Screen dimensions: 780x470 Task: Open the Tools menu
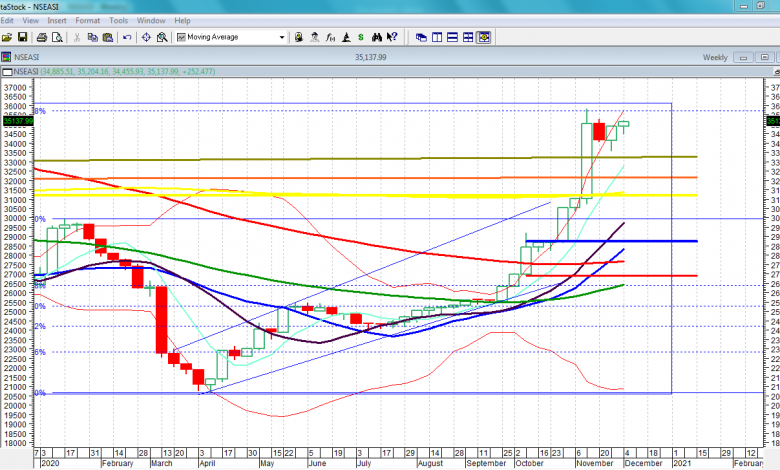(119, 20)
